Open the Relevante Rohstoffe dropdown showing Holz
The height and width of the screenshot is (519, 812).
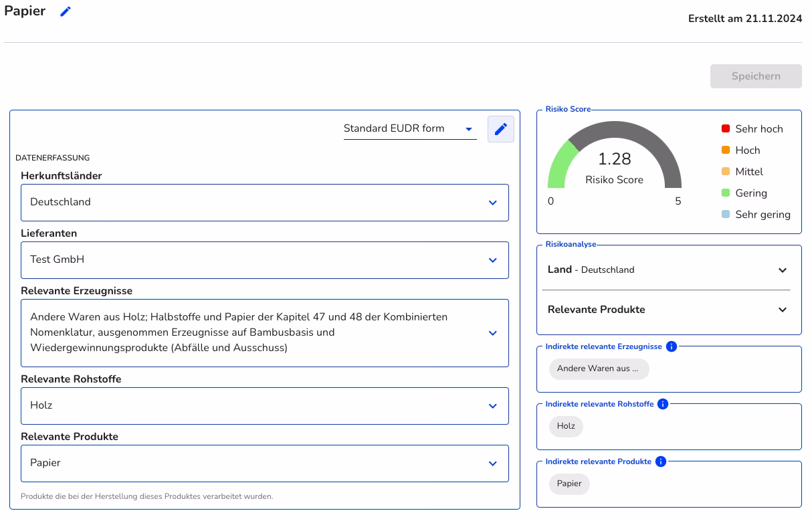click(264, 406)
